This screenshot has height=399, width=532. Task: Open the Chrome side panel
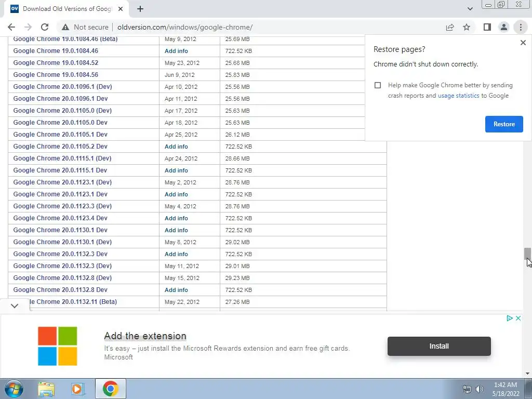pyautogui.click(x=487, y=27)
